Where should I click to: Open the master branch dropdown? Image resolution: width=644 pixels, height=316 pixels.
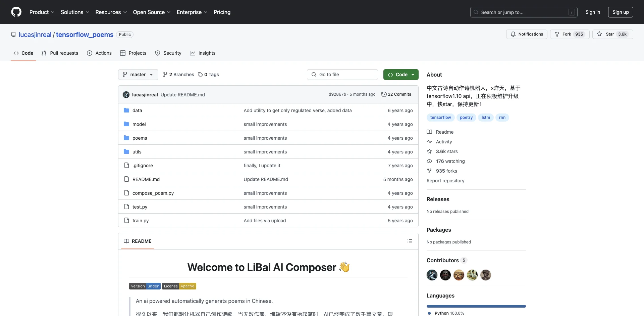pyautogui.click(x=138, y=75)
